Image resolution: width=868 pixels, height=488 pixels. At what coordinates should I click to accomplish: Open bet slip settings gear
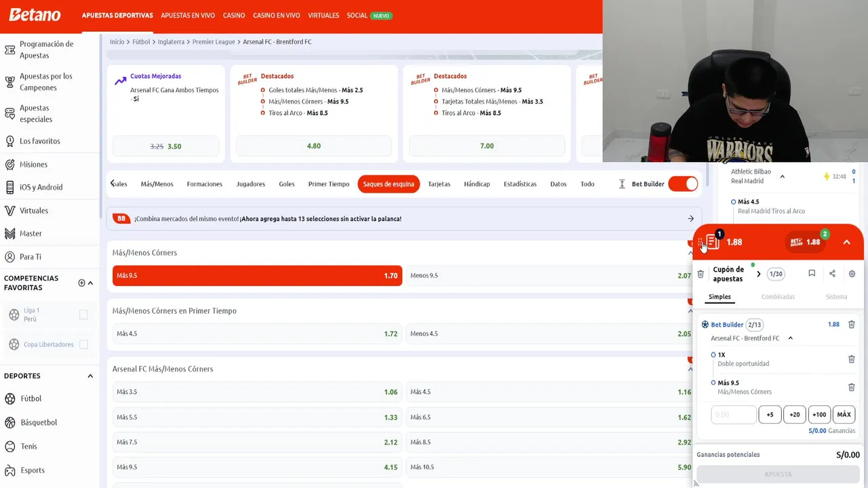coord(852,274)
